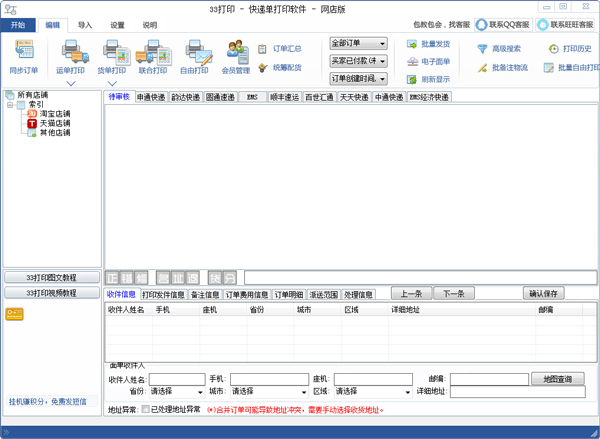Open 打印历史 print history icon
Screen dimensions: 600x439
click(x=553, y=49)
